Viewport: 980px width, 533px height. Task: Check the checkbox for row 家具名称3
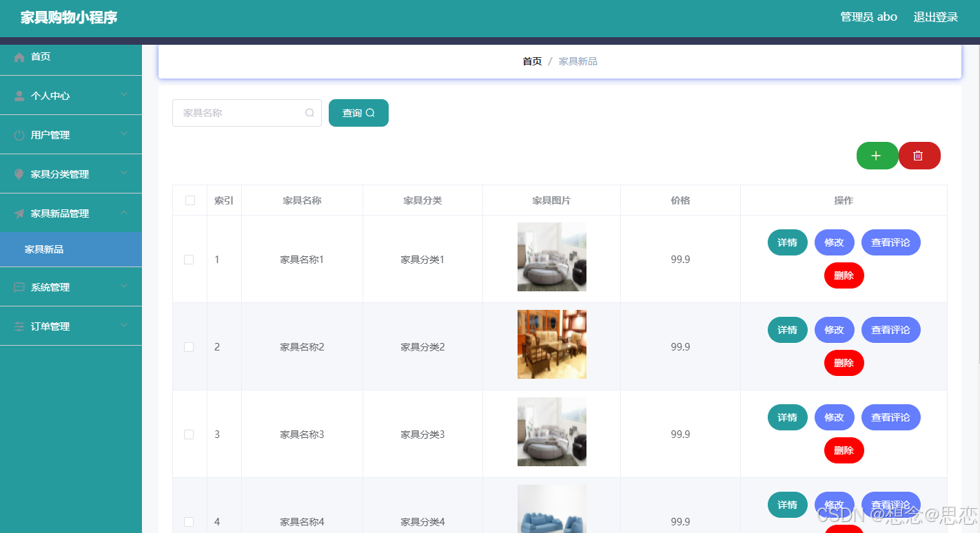tap(189, 435)
